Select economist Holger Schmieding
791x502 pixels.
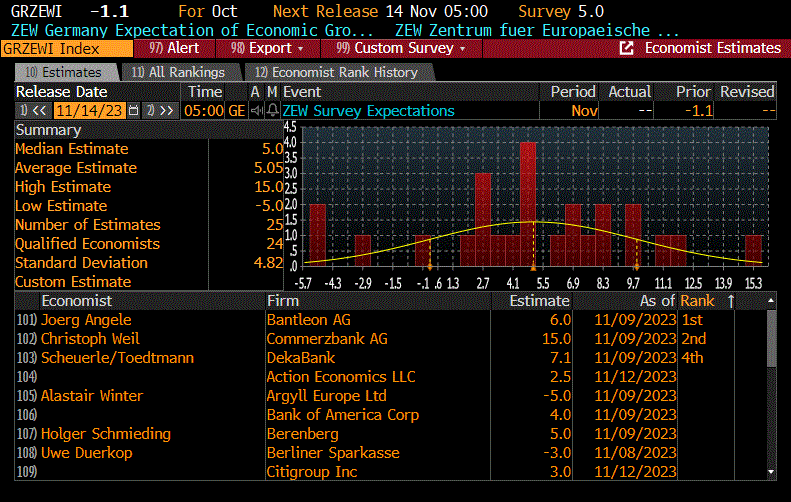106,434
